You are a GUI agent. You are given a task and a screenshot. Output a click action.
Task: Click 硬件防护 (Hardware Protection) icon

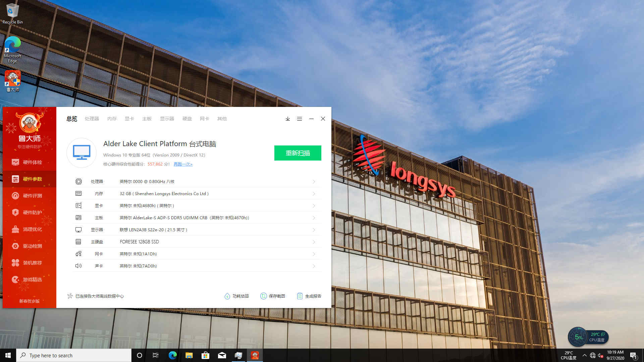(x=15, y=212)
